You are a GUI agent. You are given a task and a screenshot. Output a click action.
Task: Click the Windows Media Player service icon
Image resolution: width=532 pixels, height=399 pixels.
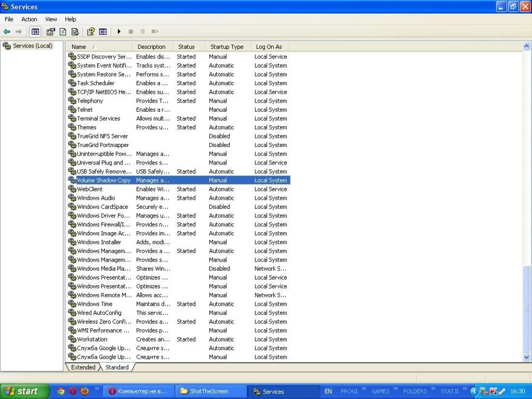click(x=72, y=268)
